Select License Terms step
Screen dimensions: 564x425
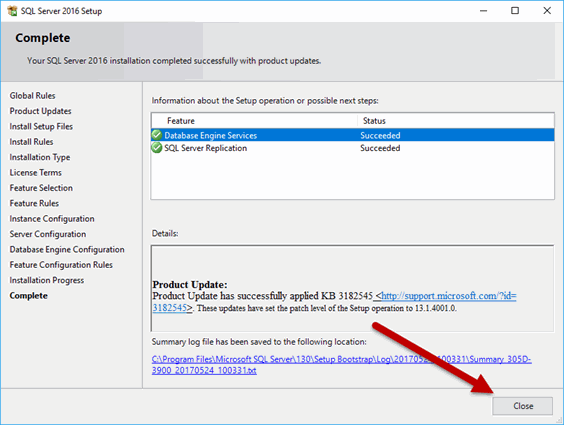(x=35, y=173)
